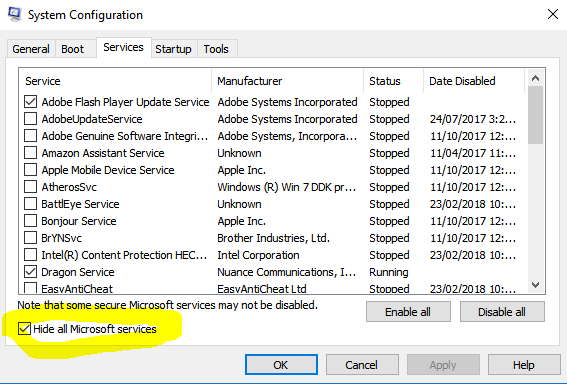
Task: Uncheck Hide all Microsoft services
Action: 24,329
